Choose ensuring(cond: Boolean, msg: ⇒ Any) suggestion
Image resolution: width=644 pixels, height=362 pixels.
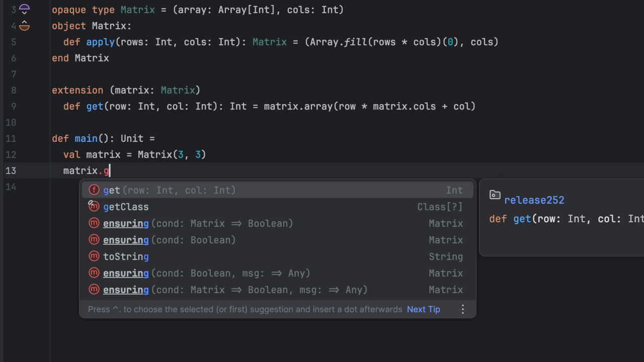(206, 273)
